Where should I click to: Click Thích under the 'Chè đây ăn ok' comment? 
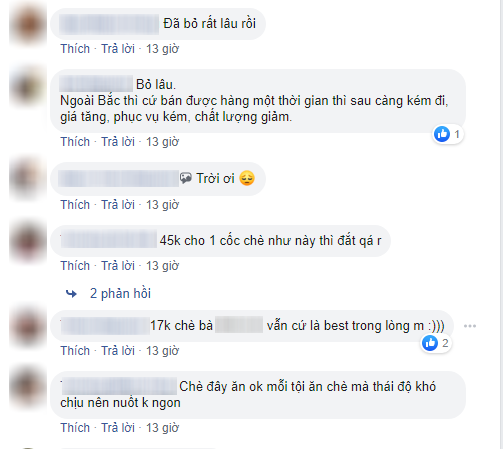tap(75, 428)
